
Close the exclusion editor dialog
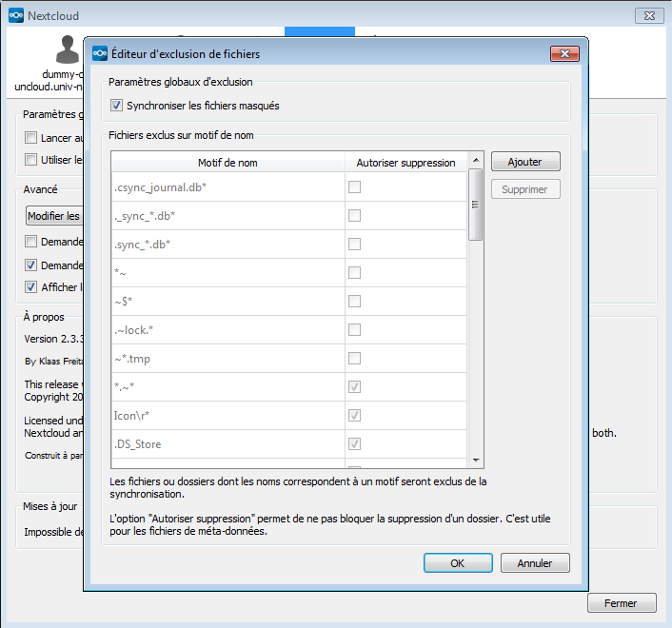point(563,54)
